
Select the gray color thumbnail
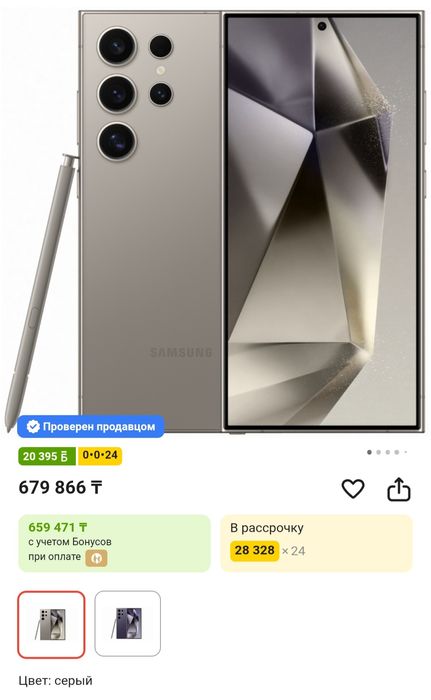[x=51, y=624]
